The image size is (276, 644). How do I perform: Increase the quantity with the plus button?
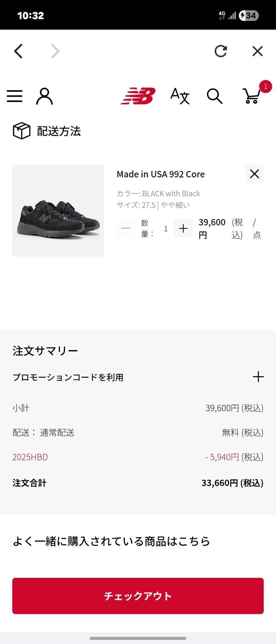(183, 228)
